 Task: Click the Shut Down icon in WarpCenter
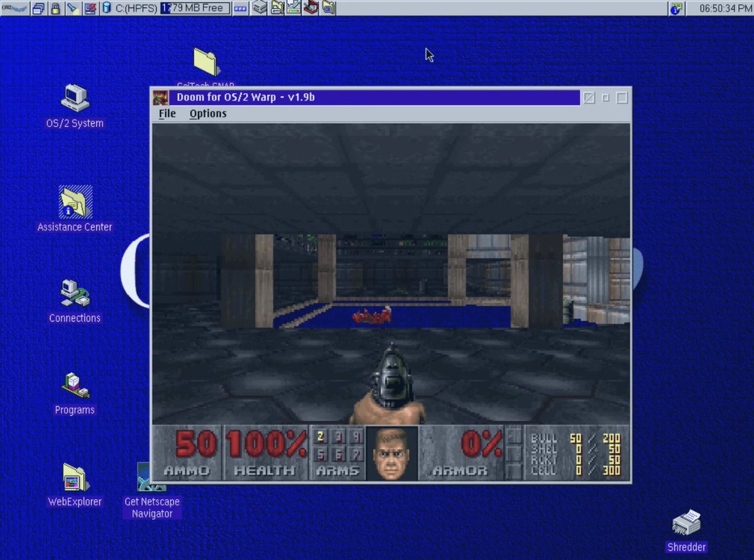tap(90, 8)
